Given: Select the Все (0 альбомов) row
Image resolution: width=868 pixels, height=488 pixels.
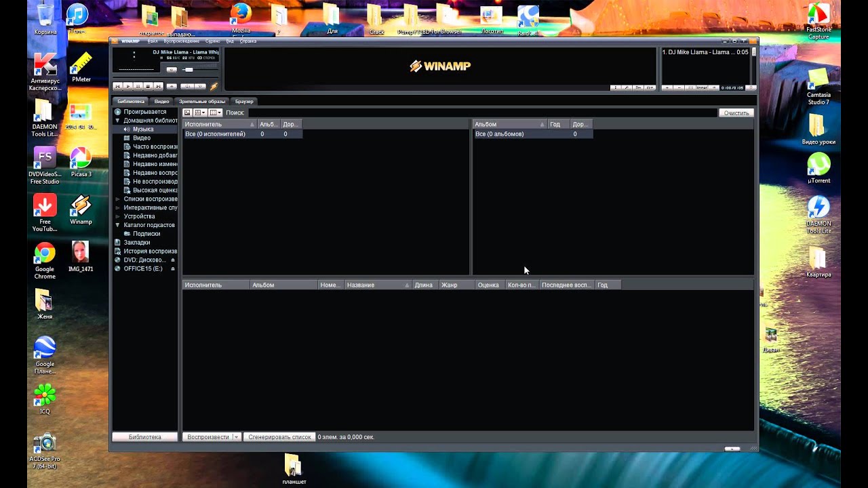Looking at the screenshot, I should 532,134.
